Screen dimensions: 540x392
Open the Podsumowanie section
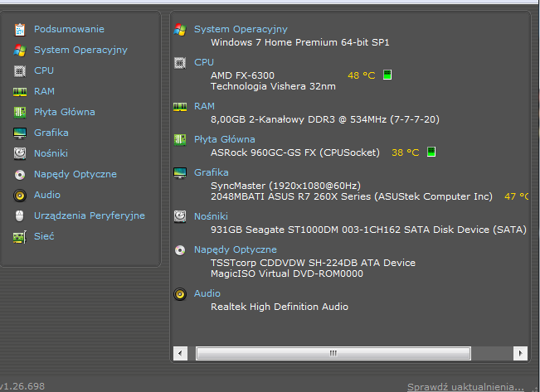[x=69, y=29]
